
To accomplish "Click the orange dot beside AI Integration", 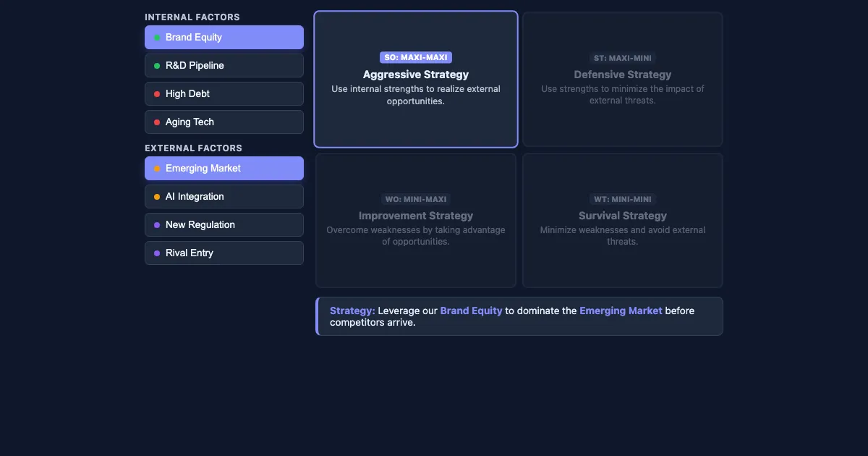I will pos(157,197).
